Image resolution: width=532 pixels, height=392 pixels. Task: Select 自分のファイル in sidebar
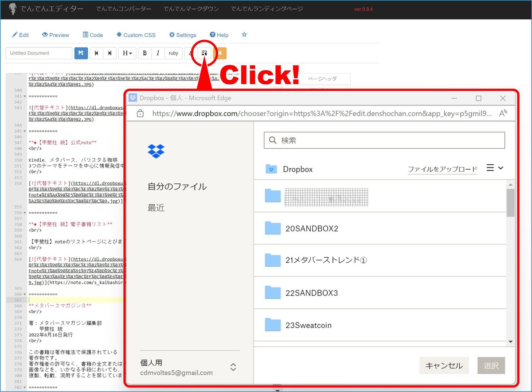(177, 186)
